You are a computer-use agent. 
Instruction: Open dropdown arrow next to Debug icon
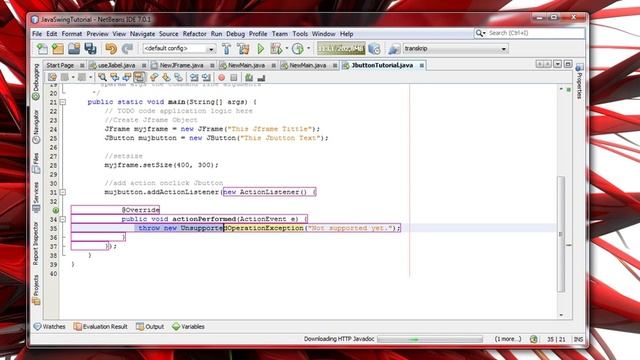[x=287, y=49]
